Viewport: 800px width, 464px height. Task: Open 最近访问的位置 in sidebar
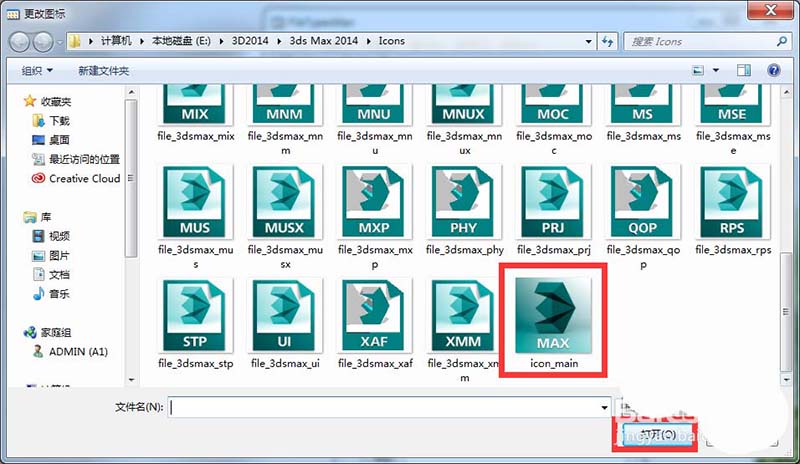point(76,159)
